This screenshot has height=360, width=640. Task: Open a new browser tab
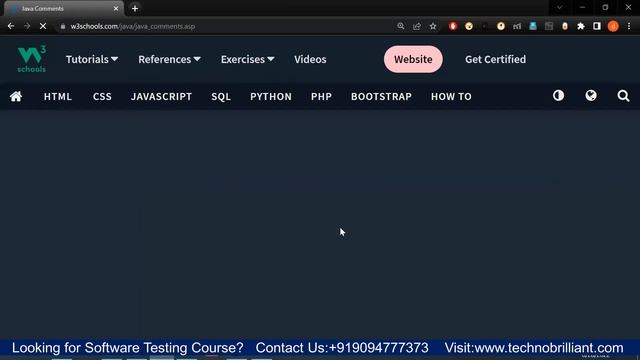click(x=135, y=8)
